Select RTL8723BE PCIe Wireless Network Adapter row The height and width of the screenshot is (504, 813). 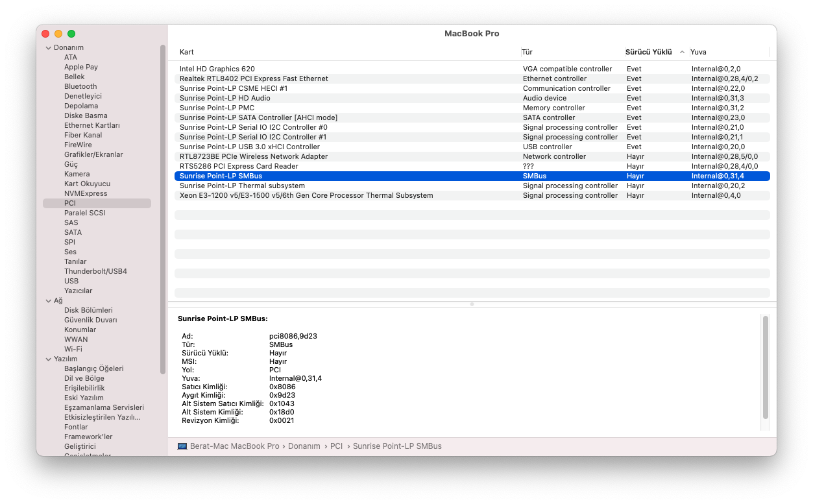(x=254, y=156)
